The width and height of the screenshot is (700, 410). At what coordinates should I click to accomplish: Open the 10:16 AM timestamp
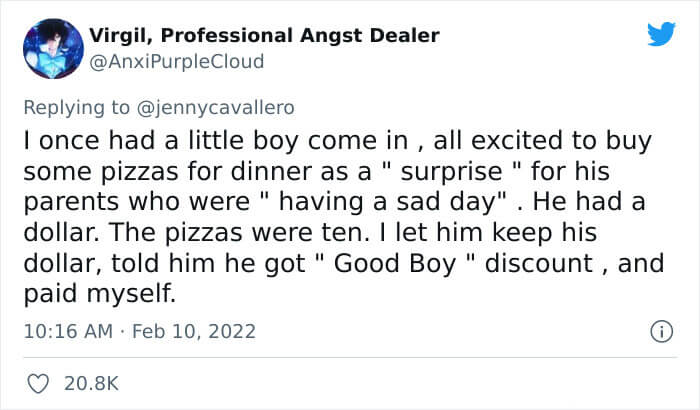point(68,332)
